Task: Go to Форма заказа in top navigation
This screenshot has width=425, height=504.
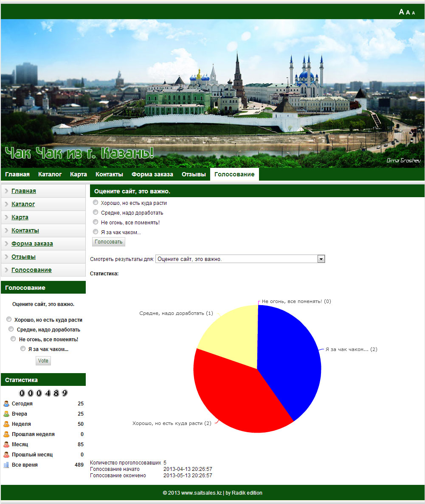Action: coord(152,174)
